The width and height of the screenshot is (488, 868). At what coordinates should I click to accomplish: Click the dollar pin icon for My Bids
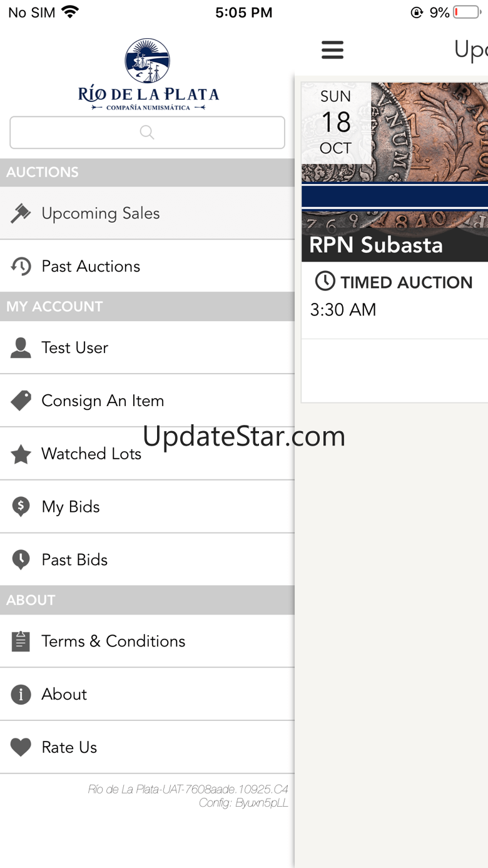[x=21, y=507]
